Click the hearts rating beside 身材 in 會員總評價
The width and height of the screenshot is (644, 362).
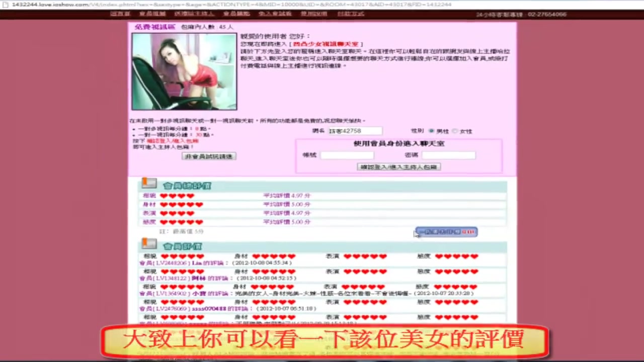coord(181,205)
